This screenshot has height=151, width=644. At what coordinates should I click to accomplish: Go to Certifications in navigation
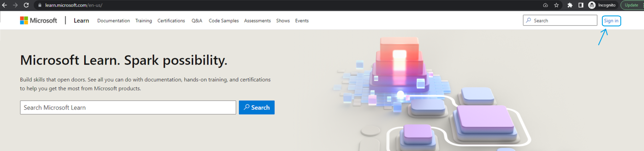coord(171,21)
